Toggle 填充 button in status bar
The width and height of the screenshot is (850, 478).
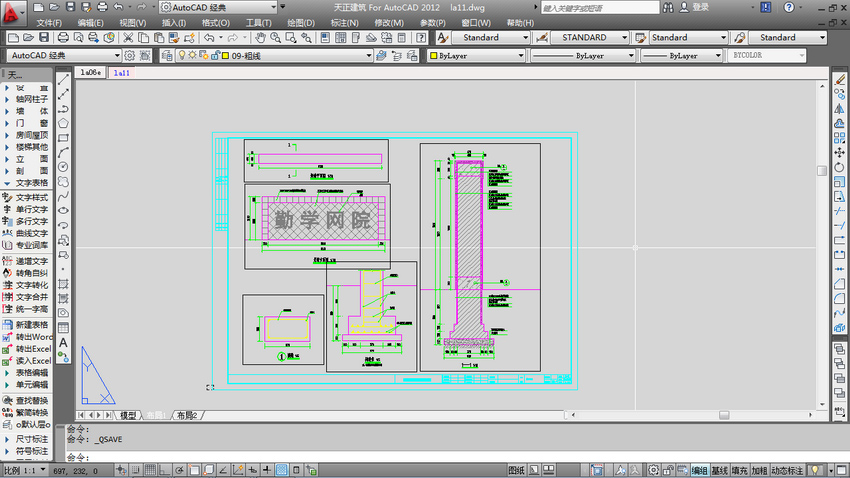[739, 470]
